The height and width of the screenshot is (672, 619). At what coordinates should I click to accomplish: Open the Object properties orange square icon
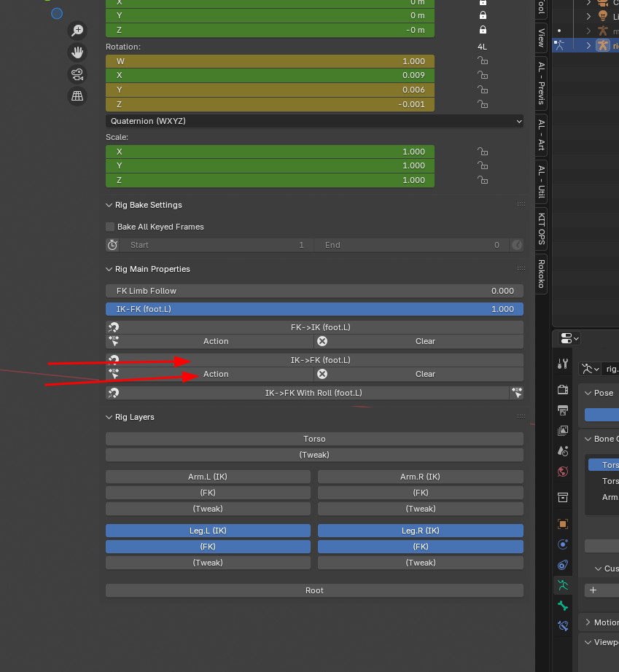click(563, 524)
